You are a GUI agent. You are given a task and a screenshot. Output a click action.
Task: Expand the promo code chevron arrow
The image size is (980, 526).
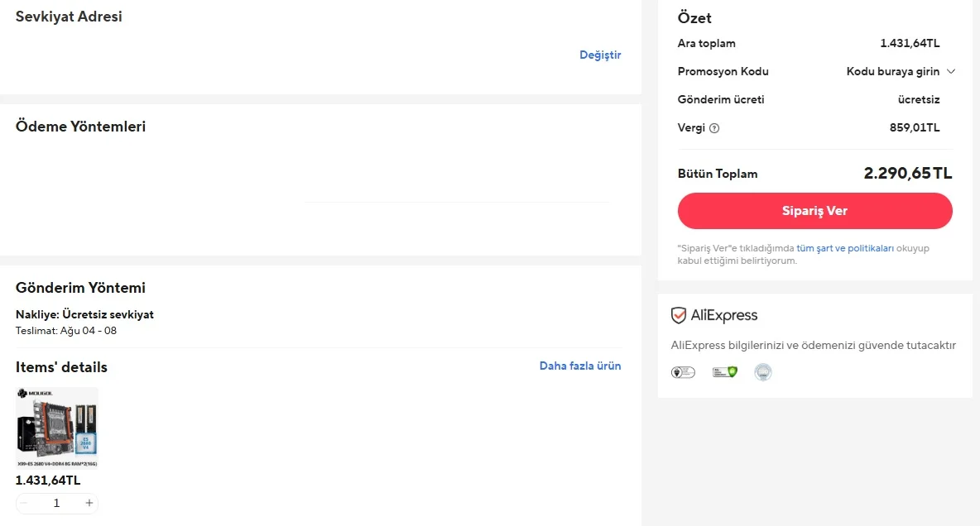[951, 72]
